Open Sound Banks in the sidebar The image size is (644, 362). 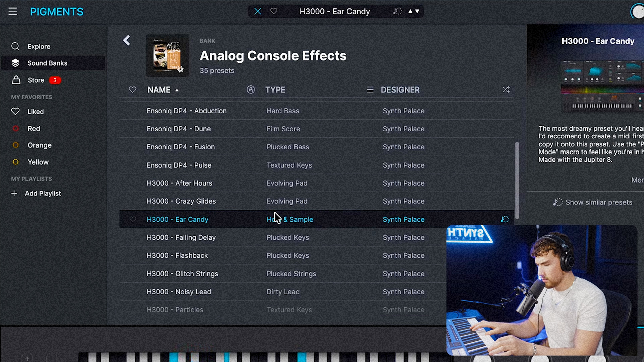point(53,63)
